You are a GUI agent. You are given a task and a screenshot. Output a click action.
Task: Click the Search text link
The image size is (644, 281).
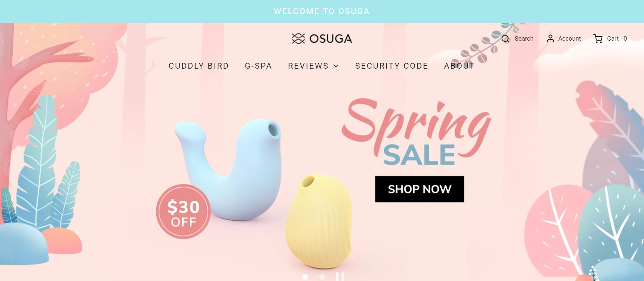click(x=524, y=39)
